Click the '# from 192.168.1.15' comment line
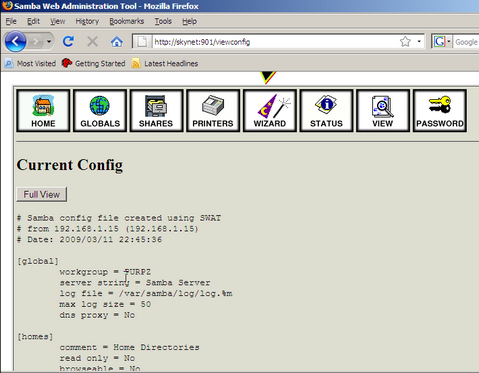The image size is (479, 373). click(108, 229)
